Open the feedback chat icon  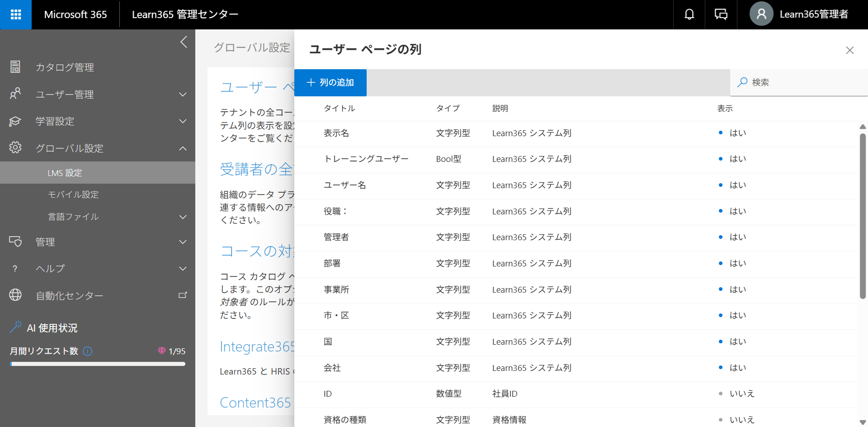[x=721, y=14]
